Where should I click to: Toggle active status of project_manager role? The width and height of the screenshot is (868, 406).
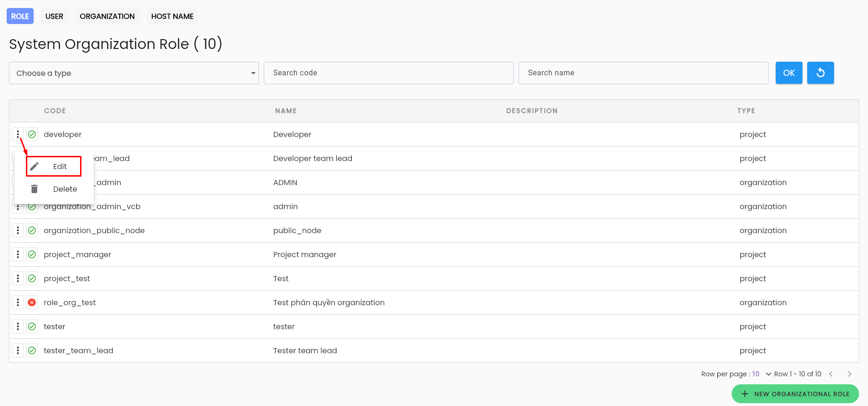(x=32, y=254)
